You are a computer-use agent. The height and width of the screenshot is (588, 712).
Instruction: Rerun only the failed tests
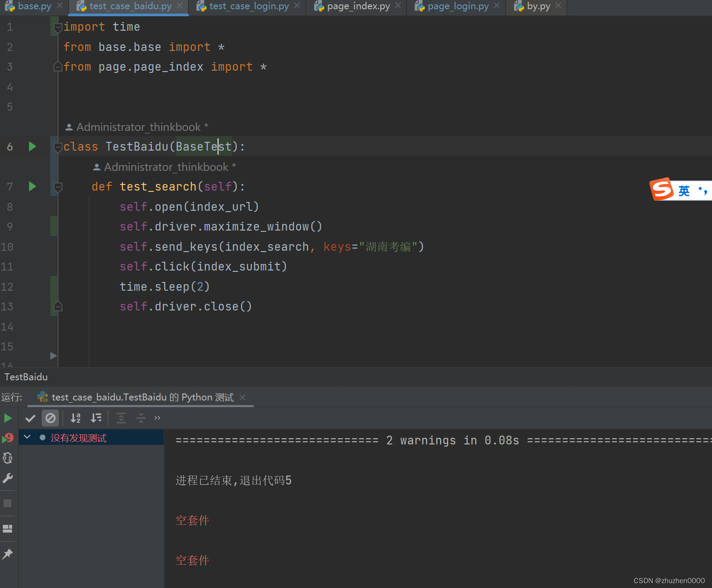[8, 437]
